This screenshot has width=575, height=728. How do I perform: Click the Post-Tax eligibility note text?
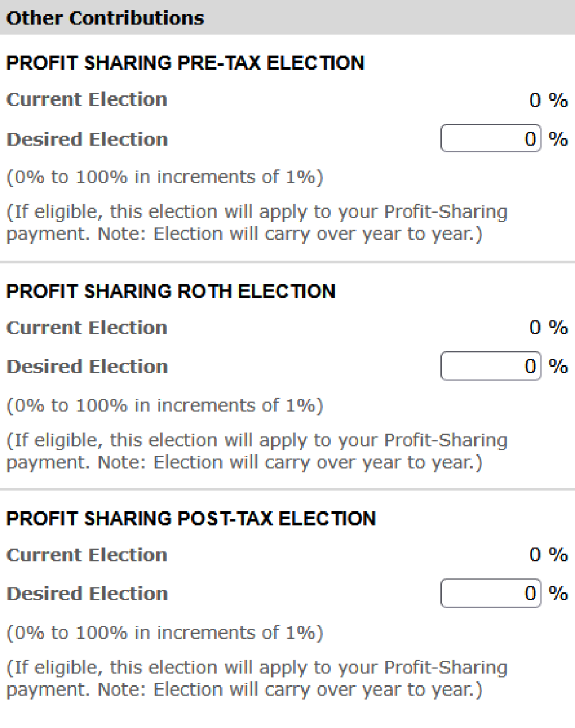(256, 678)
